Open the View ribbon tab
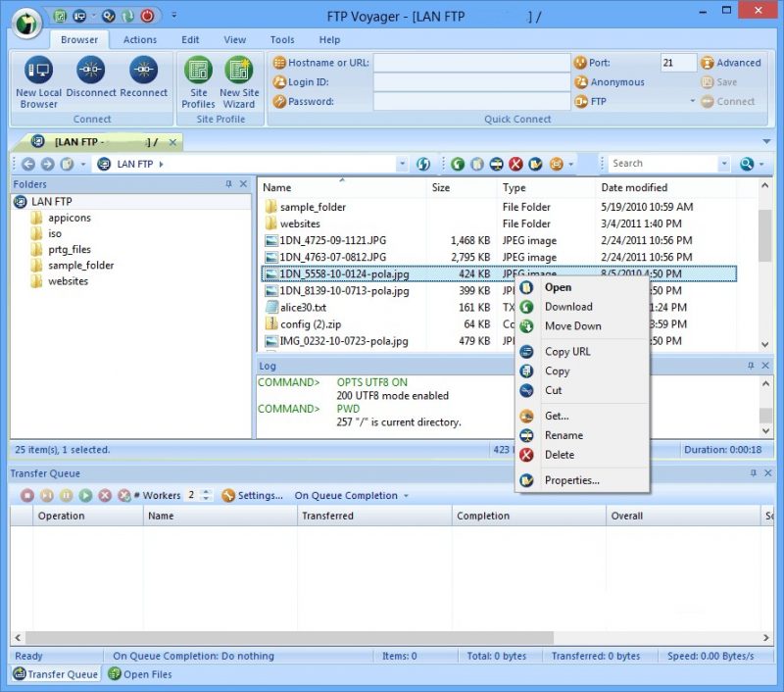Screen dimensions: 784x692 (234, 39)
